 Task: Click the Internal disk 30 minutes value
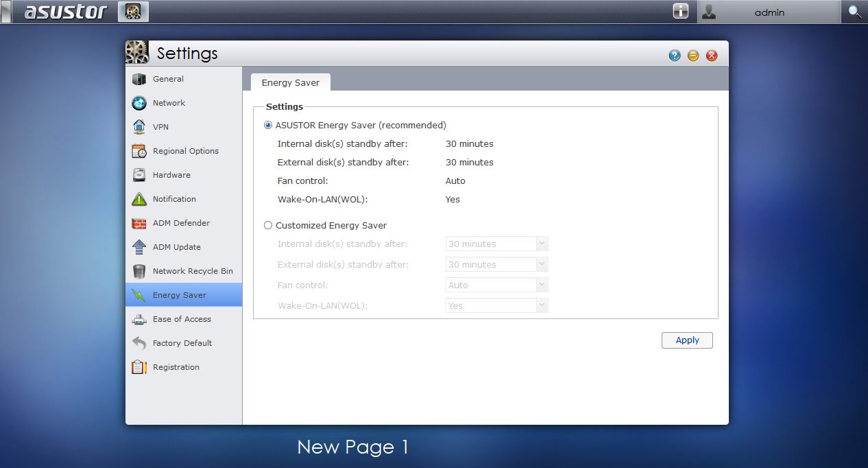point(470,144)
